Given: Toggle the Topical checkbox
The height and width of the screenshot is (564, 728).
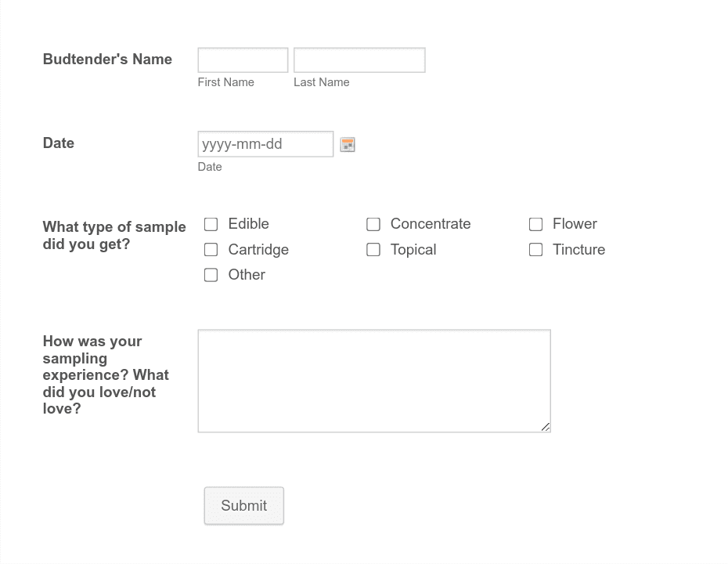Looking at the screenshot, I should click(373, 250).
